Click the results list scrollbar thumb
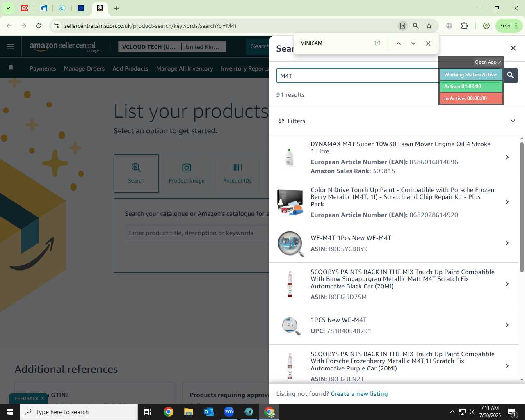This screenshot has height=420, width=525. tap(522, 207)
